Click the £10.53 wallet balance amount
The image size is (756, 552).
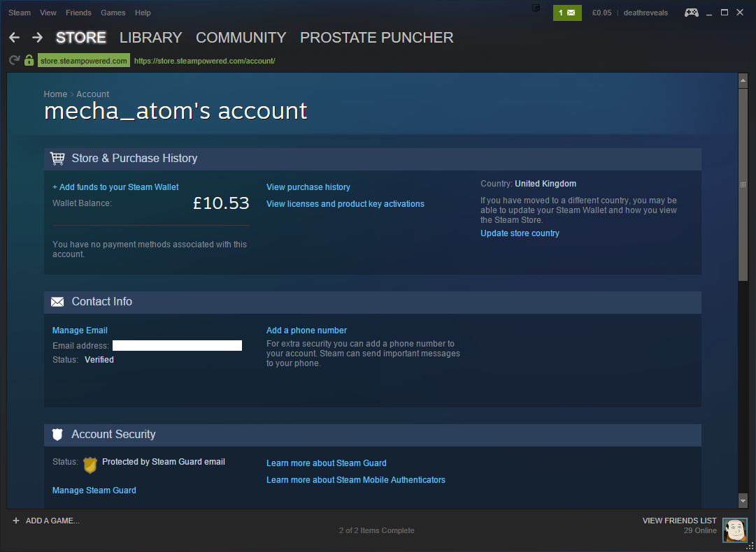coord(221,203)
